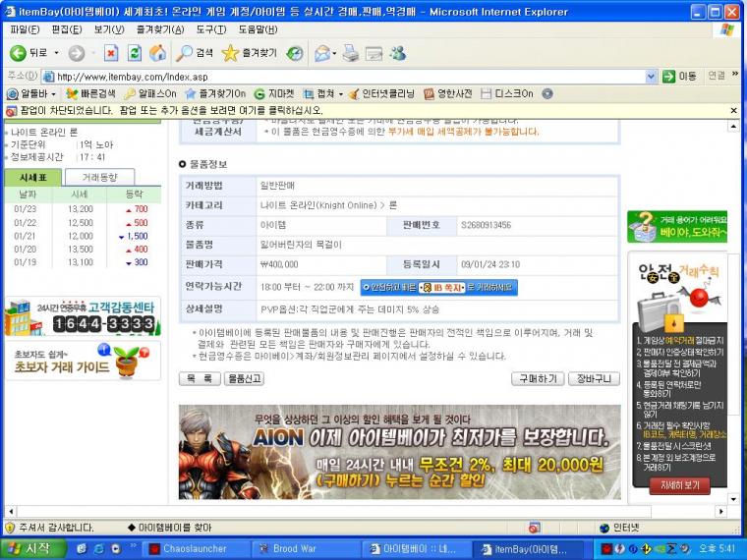Open the 보기(V) menu

pos(109,29)
